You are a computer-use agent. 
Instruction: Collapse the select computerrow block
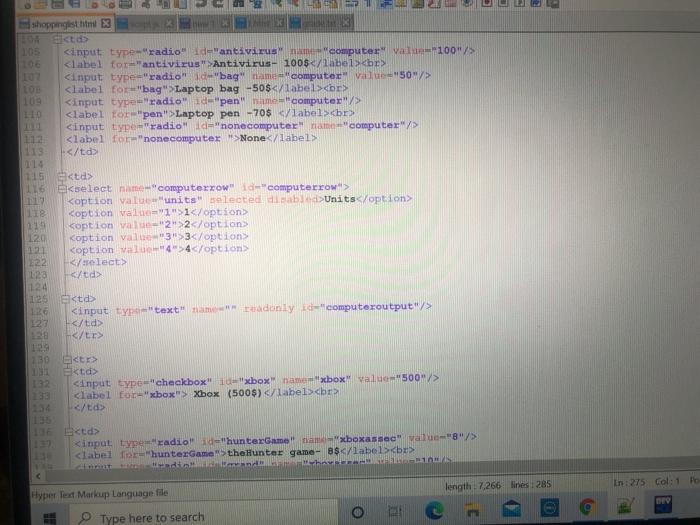tap(62, 189)
